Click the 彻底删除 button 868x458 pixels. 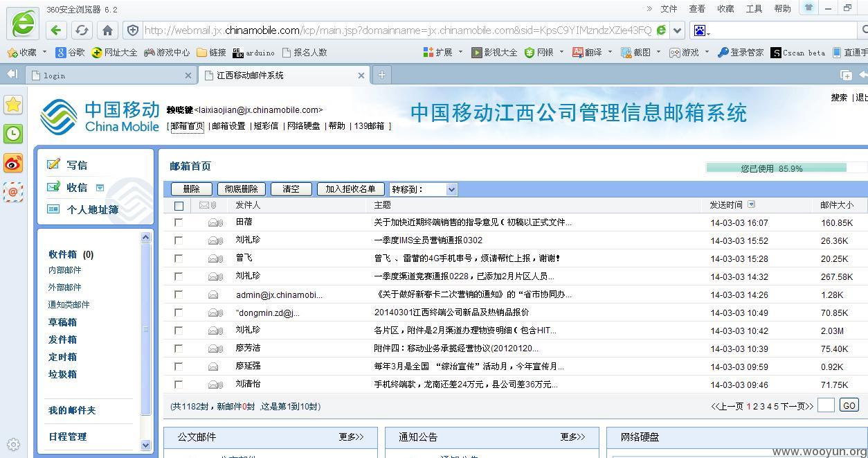(x=242, y=189)
